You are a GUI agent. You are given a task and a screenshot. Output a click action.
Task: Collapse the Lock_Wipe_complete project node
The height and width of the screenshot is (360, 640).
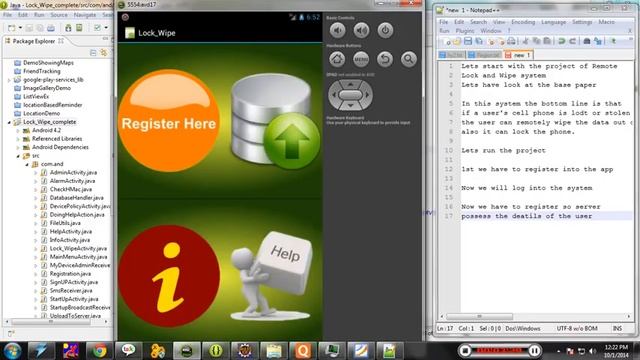coord(9,122)
